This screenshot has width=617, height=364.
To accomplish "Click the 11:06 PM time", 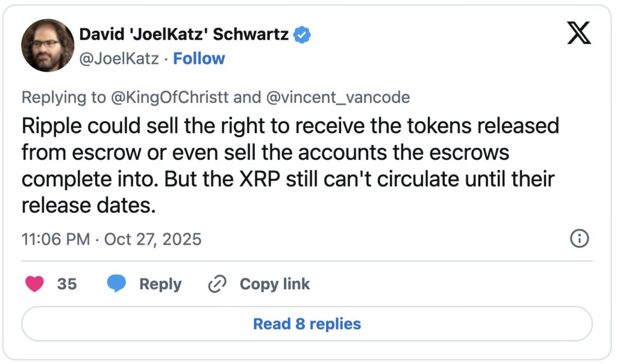I will tap(55, 239).
